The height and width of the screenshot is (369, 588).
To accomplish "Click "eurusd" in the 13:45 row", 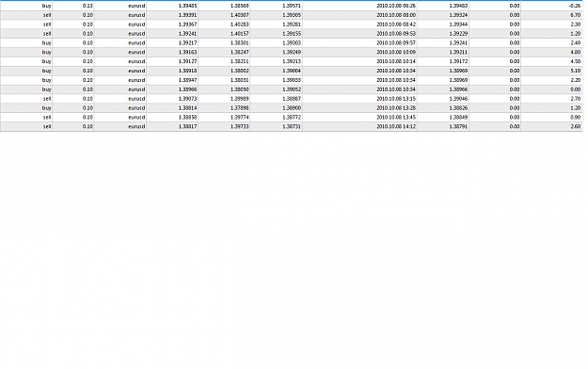I will [x=136, y=117].
